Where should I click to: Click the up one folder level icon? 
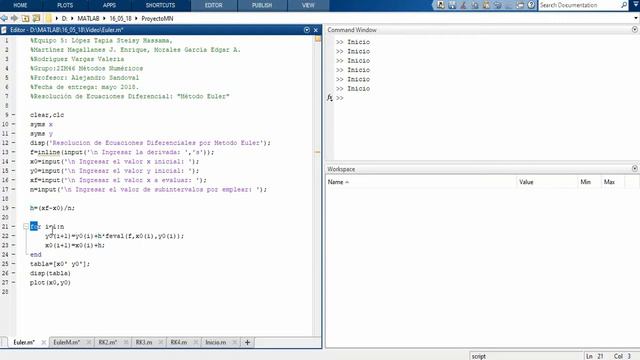[x=25, y=18]
